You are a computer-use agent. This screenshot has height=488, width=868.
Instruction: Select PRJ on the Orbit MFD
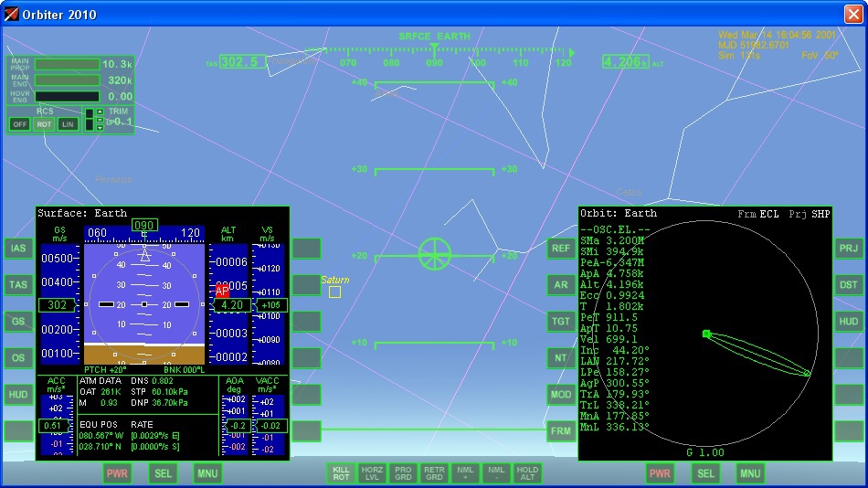pos(849,249)
